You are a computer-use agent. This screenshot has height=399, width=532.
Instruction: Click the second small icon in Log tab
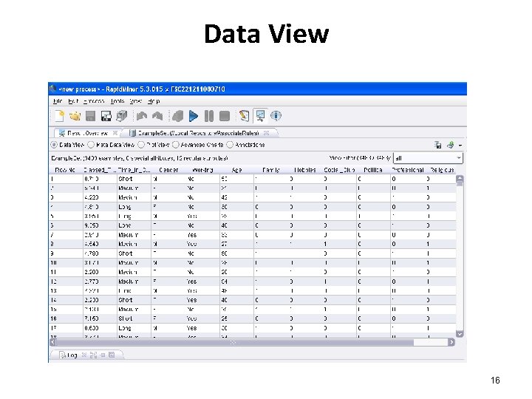[x=93, y=355]
